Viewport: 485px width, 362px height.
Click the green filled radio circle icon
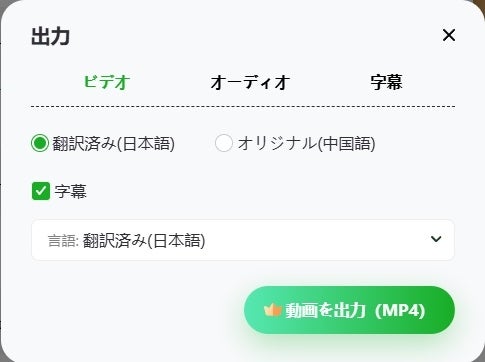click(40, 143)
